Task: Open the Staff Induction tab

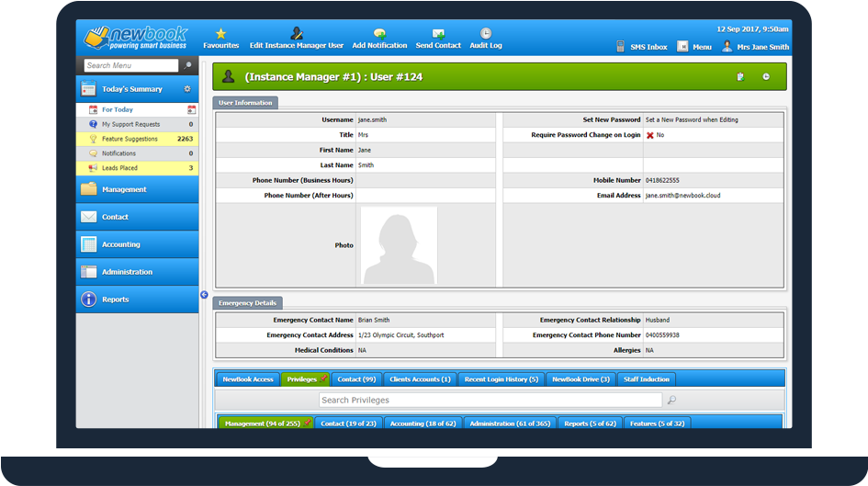Action: 646,379
